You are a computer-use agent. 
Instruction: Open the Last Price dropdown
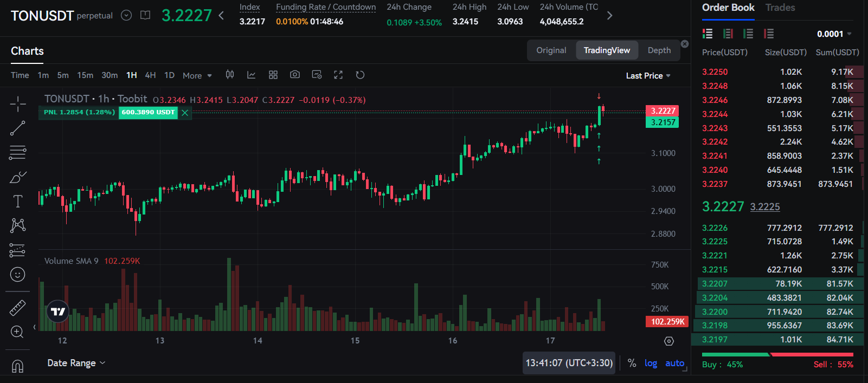[x=648, y=76]
